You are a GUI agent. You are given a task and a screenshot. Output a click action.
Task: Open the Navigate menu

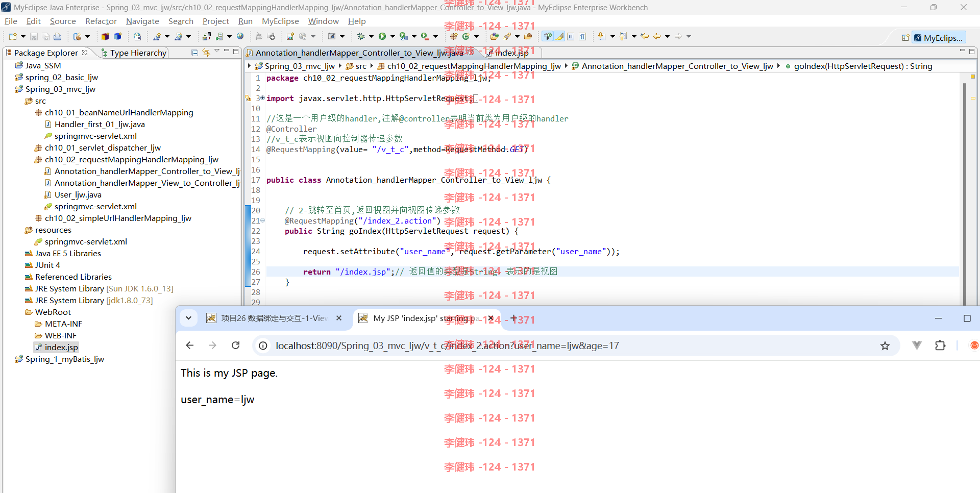pyautogui.click(x=142, y=21)
